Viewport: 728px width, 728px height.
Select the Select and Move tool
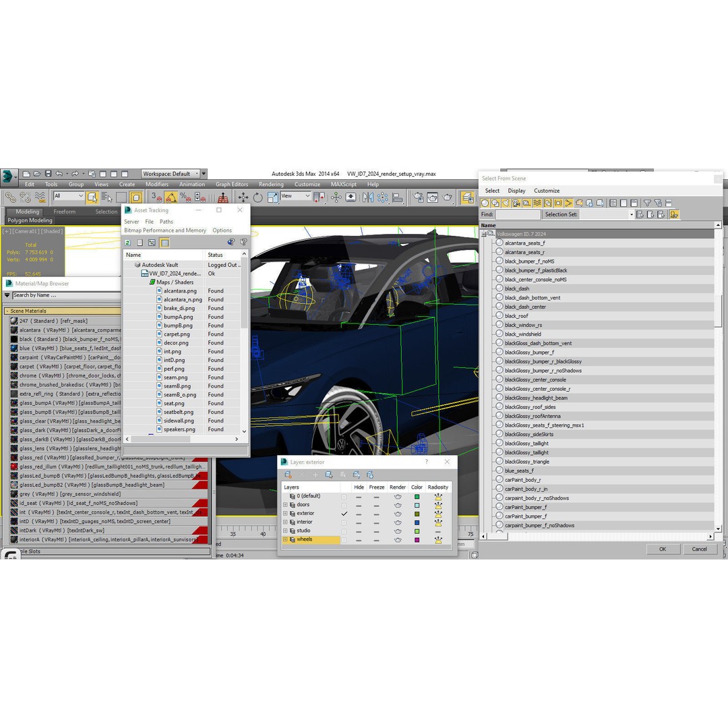tap(245, 197)
